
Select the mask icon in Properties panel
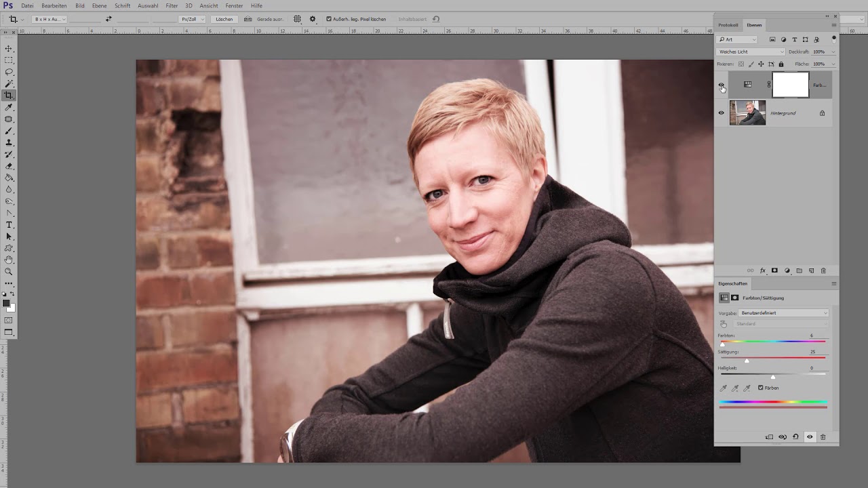[x=734, y=298]
